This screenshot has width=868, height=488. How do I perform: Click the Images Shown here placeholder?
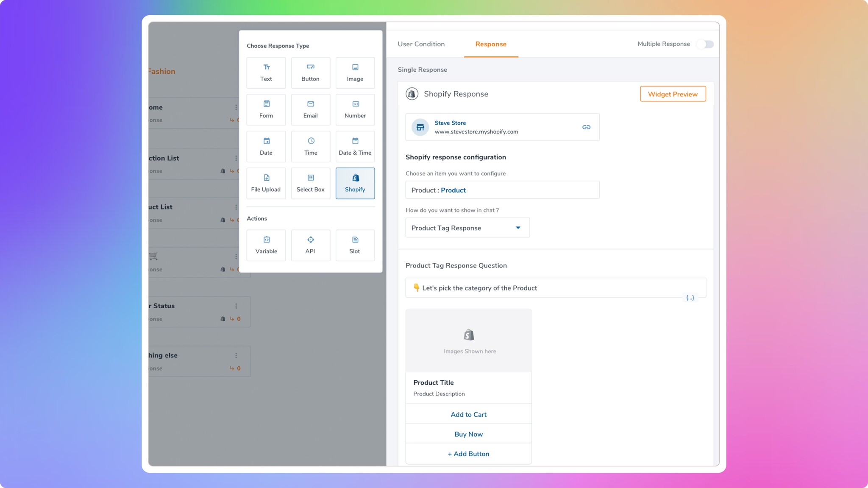tap(469, 341)
